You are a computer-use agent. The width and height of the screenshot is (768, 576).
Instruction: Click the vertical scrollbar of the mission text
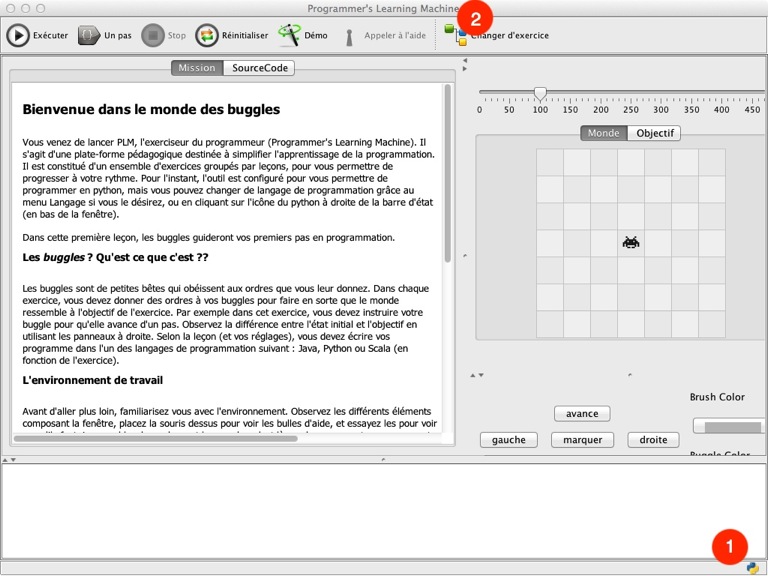(x=447, y=174)
